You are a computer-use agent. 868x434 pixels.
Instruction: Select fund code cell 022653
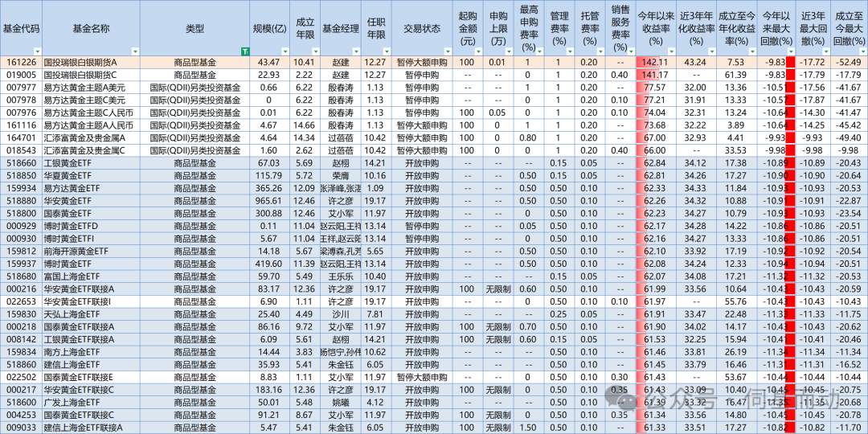21,301
